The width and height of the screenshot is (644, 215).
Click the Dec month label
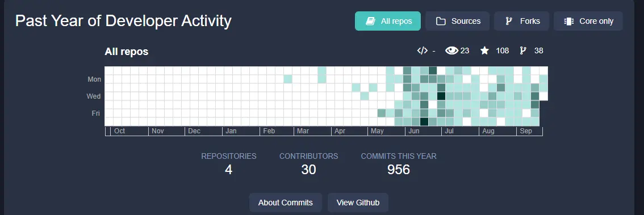tap(194, 131)
